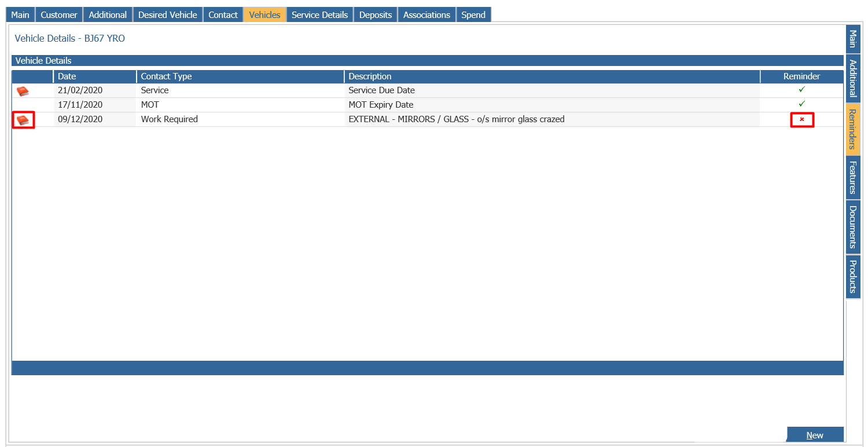
Task: Open the book icon in Service row
Action: [23, 91]
